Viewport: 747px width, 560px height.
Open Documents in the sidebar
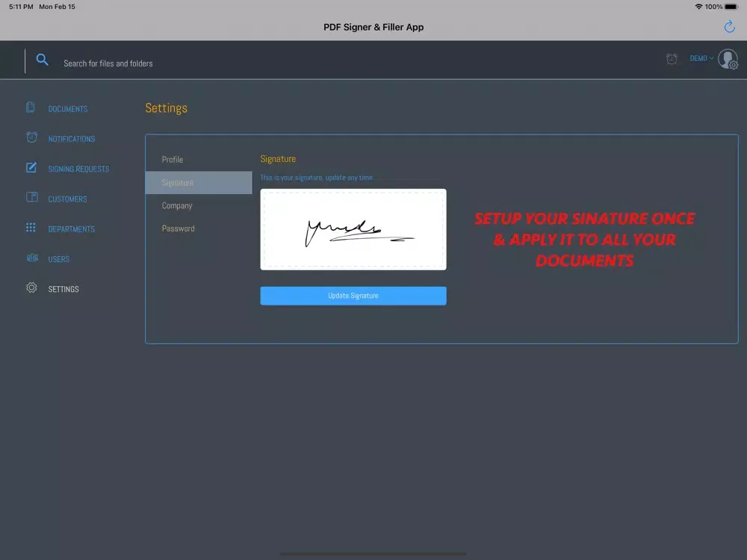[68, 109]
